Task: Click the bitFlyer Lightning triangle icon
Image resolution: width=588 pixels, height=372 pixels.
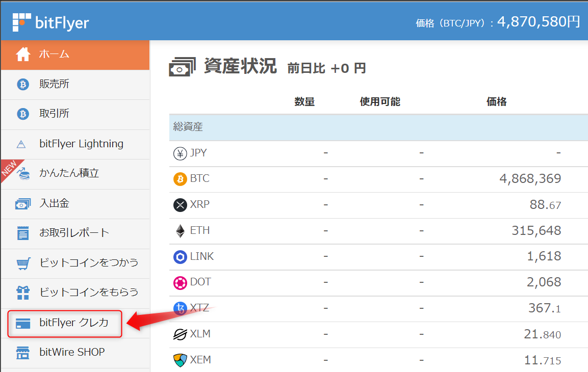Action: coord(21,144)
